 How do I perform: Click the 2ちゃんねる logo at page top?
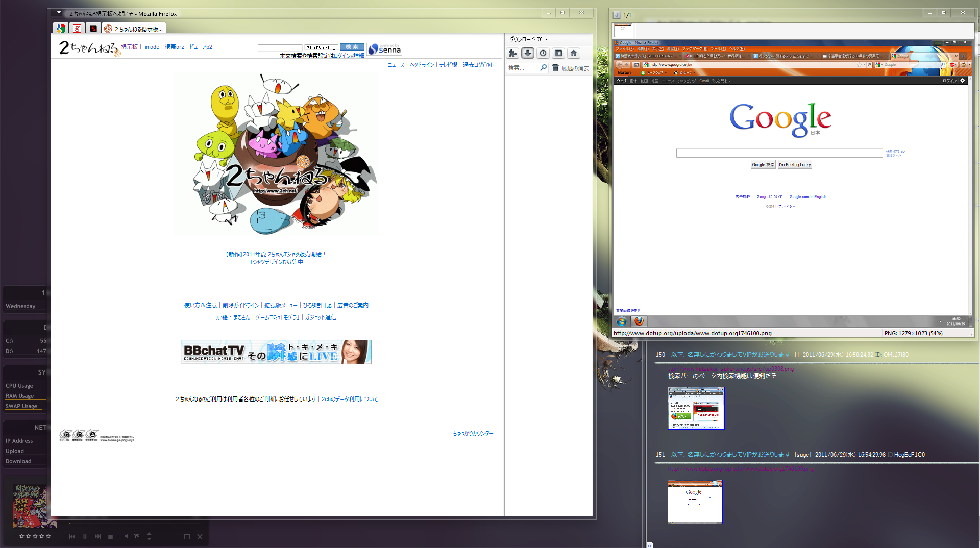click(89, 48)
